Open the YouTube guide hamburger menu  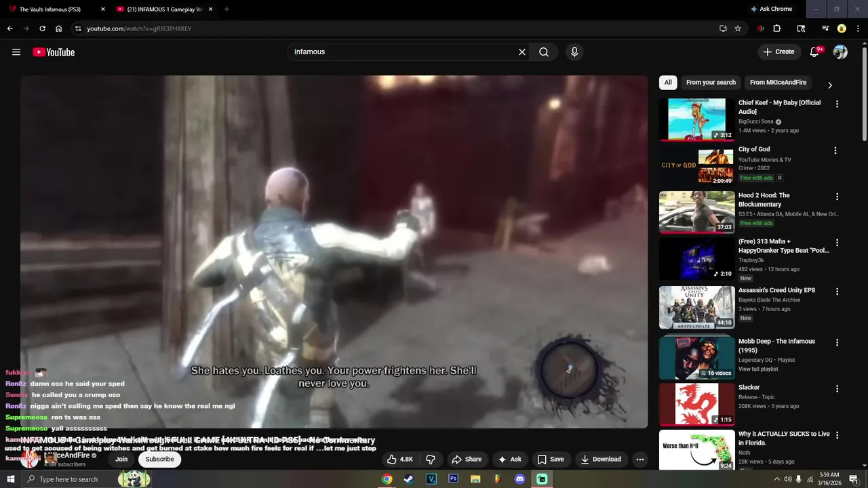point(16,52)
